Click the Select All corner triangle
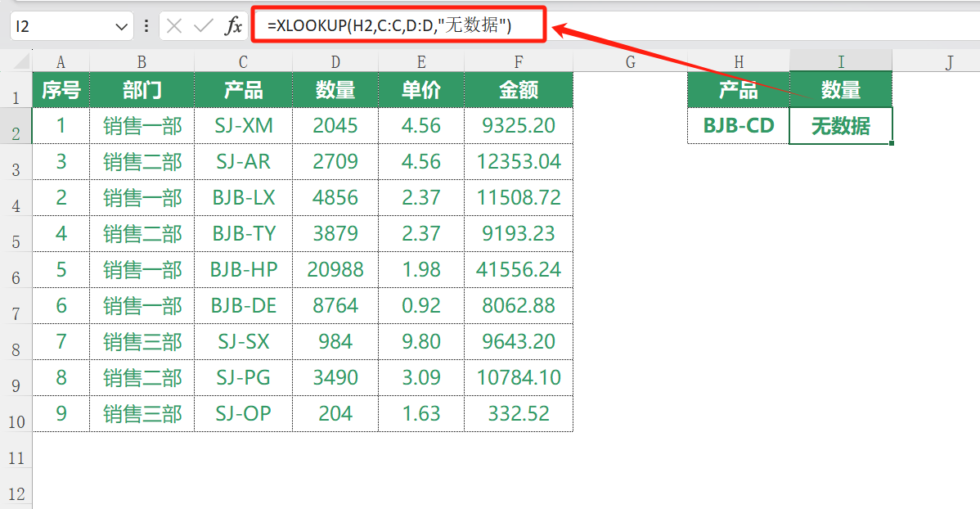Screen dimensions: 980x509 [x=22, y=61]
